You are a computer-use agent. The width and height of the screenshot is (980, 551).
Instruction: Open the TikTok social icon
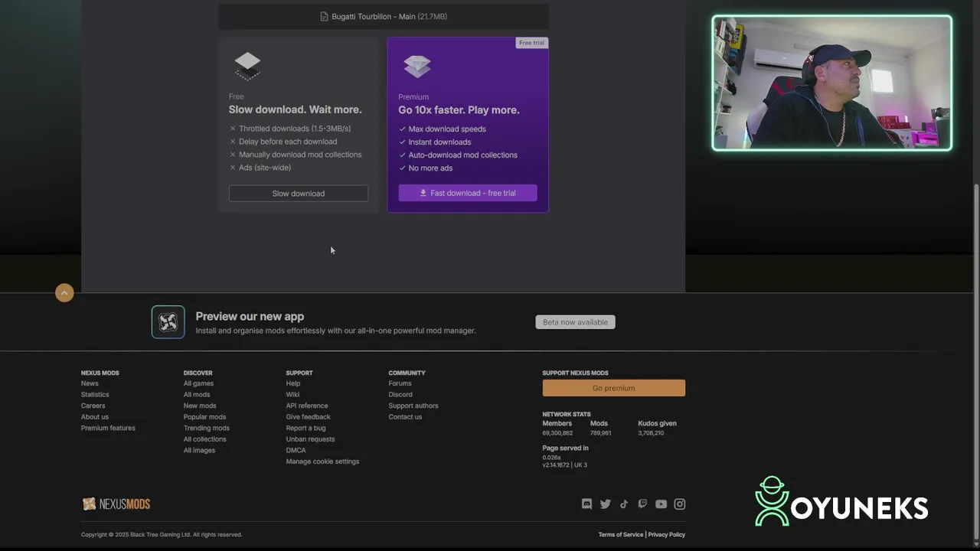click(624, 504)
